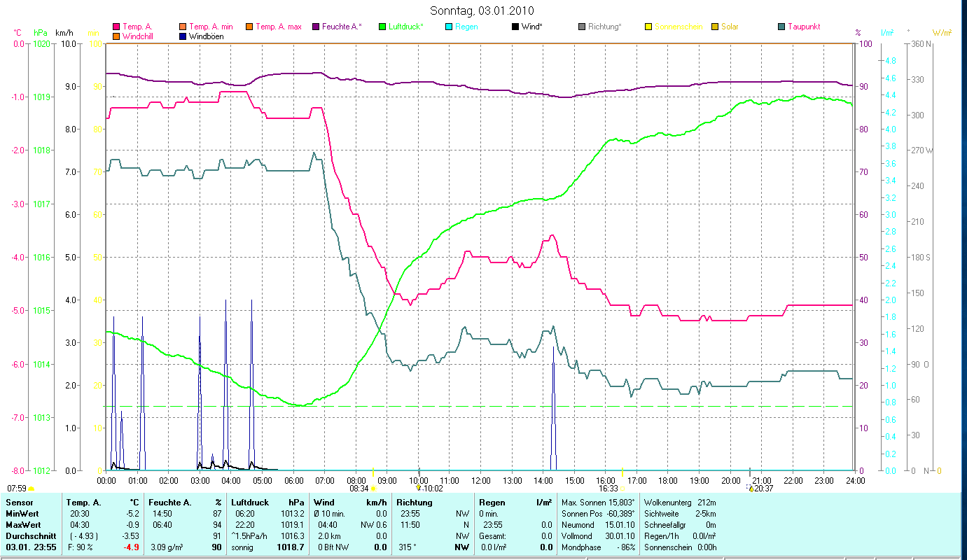
Task: Click the blue Windböen legend swatch
Action: [x=183, y=36]
